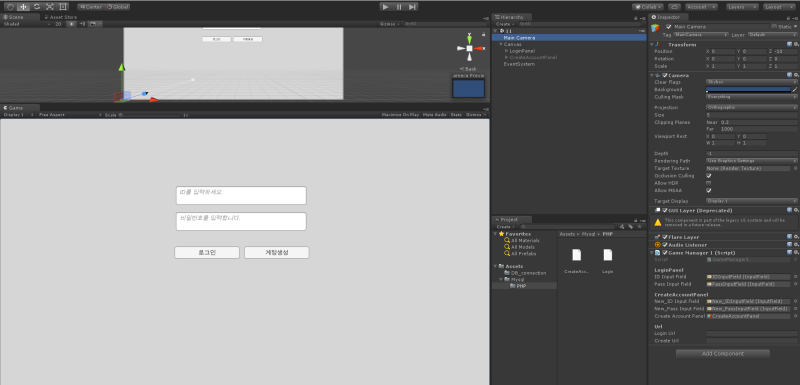Open the Layout dropdown in top toolbar
Screen dimensions: 800x385
click(779, 7)
